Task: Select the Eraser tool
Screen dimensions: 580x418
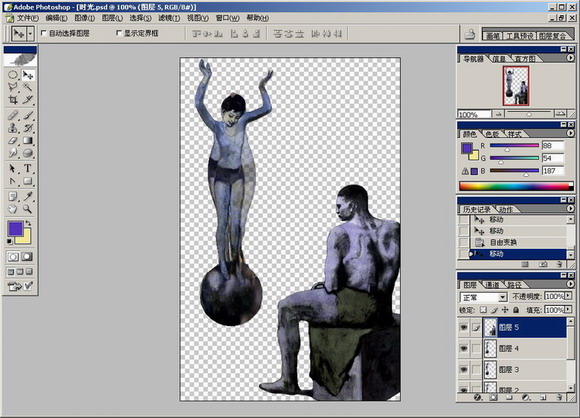Action: coord(13,141)
